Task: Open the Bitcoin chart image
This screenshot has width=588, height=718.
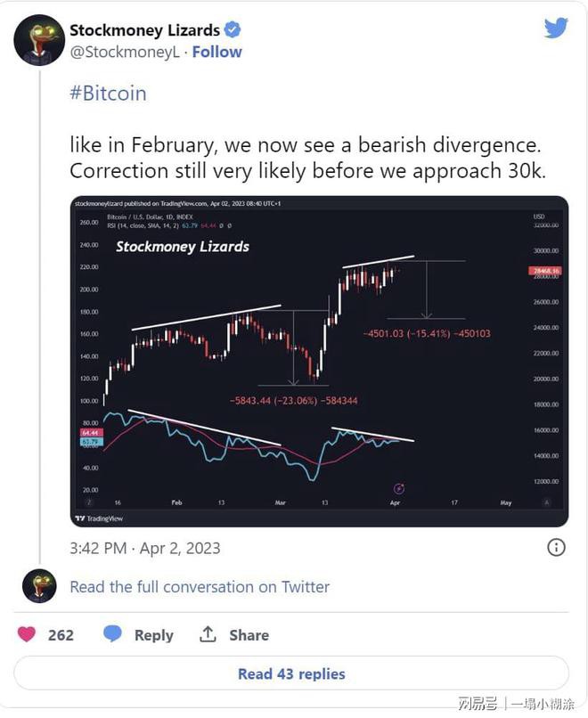Action: pos(319,361)
